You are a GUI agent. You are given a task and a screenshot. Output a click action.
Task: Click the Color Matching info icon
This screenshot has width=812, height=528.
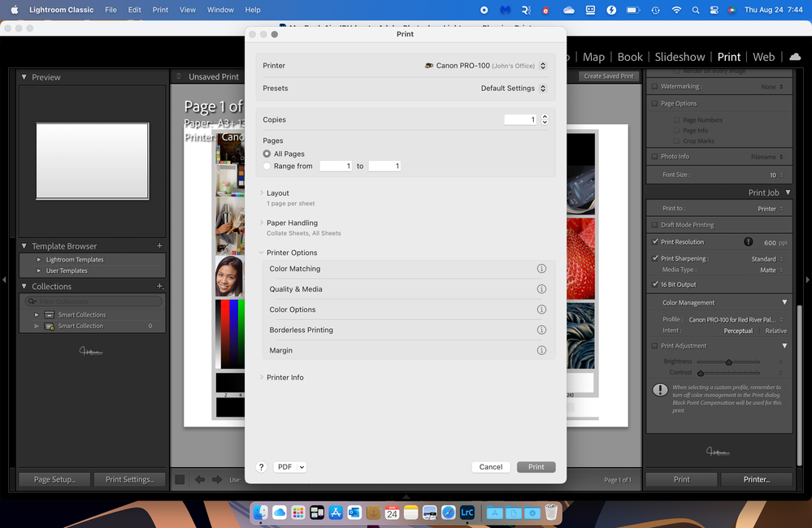[x=541, y=269]
